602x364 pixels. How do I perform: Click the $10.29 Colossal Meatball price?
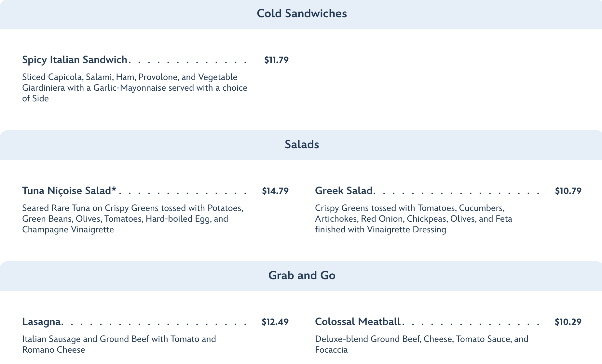click(x=568, y=322)
